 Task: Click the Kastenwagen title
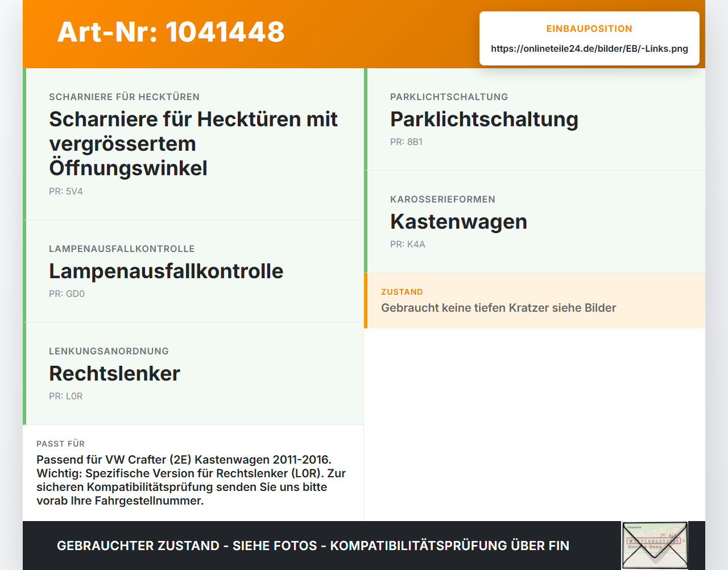[458, 222]
